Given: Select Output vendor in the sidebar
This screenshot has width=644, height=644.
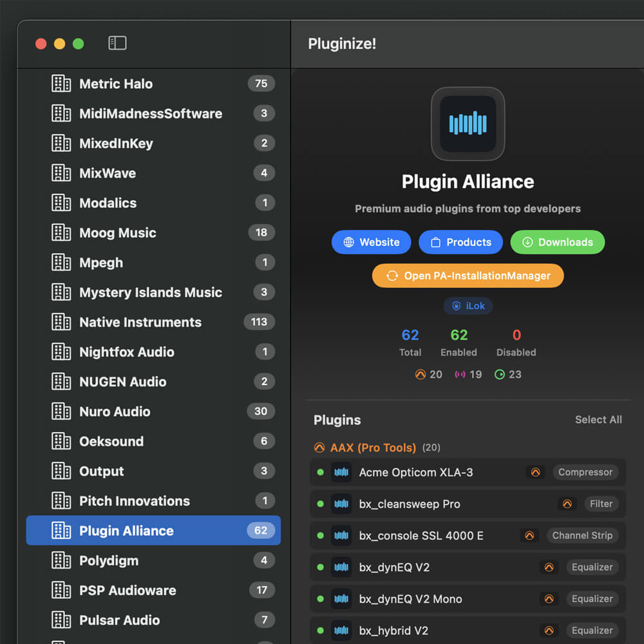Looking at the screenshot, I should (153, 471).
